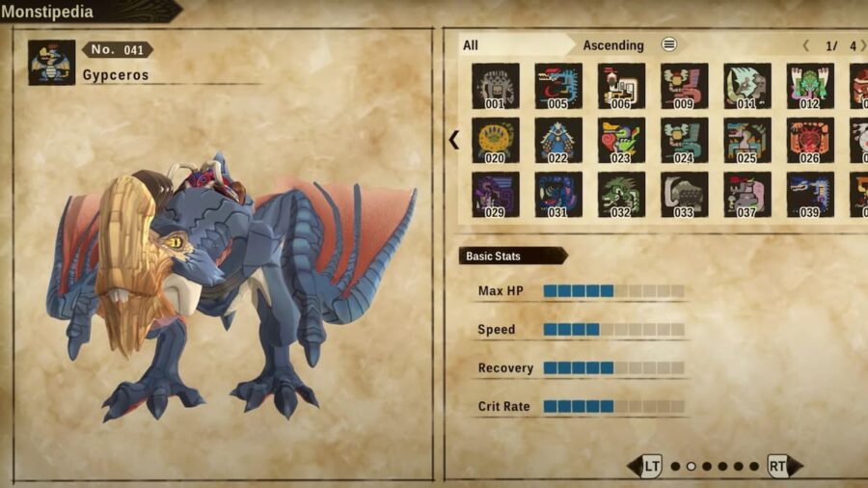Select monster icon numbered 023
The image size is (868, 488).
pos(621,140)
